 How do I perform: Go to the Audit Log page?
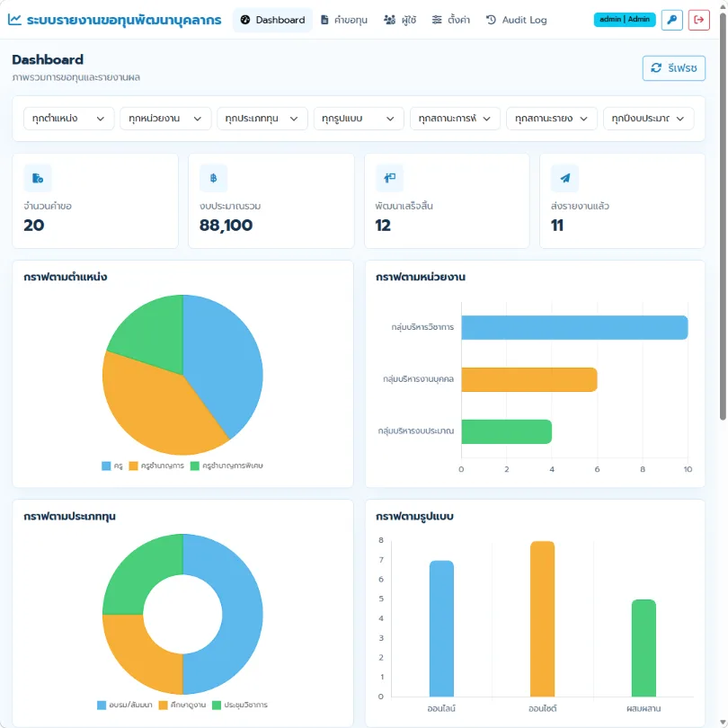click(516, 20)
